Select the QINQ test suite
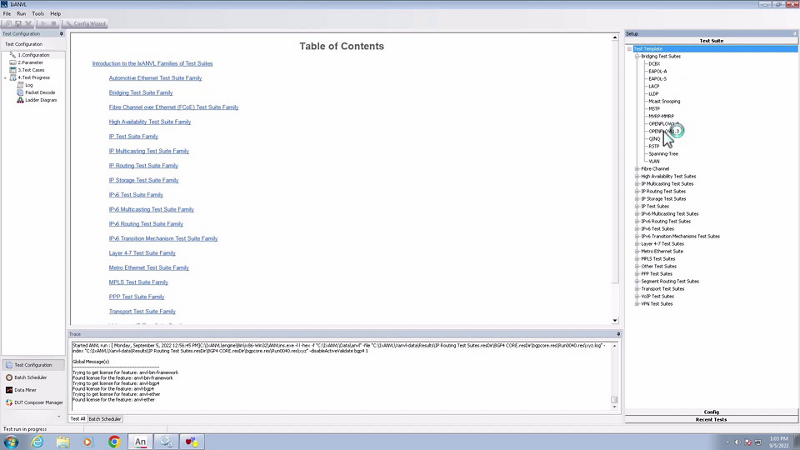800x450 pixels. coord(654,139)
